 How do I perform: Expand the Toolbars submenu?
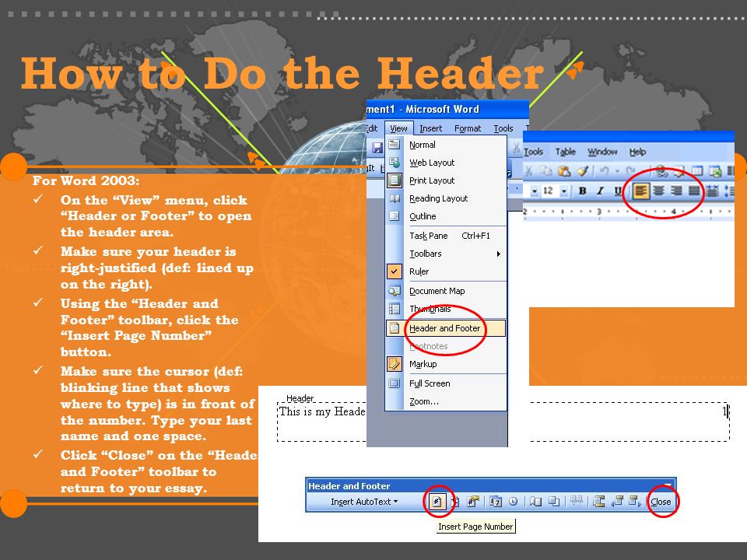[445, 254]
